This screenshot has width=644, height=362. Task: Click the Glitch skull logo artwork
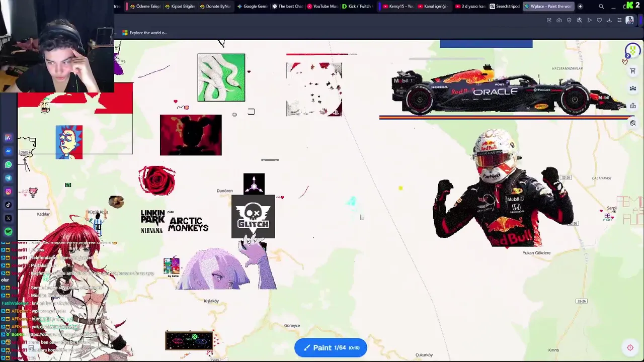[x=253, y=217]
